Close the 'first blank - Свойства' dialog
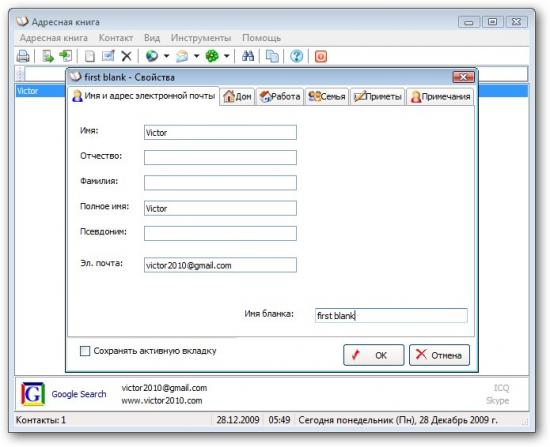 coord(463,77)
